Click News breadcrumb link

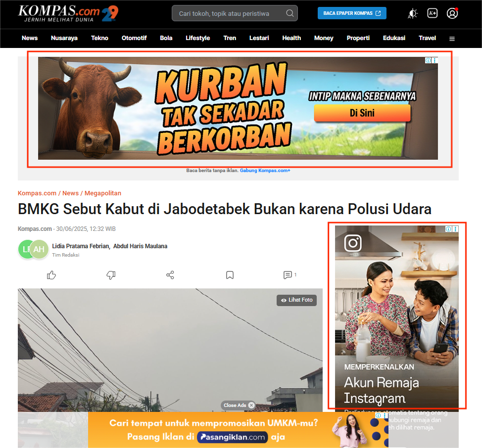pyautogui.click(x=70, y=193)
